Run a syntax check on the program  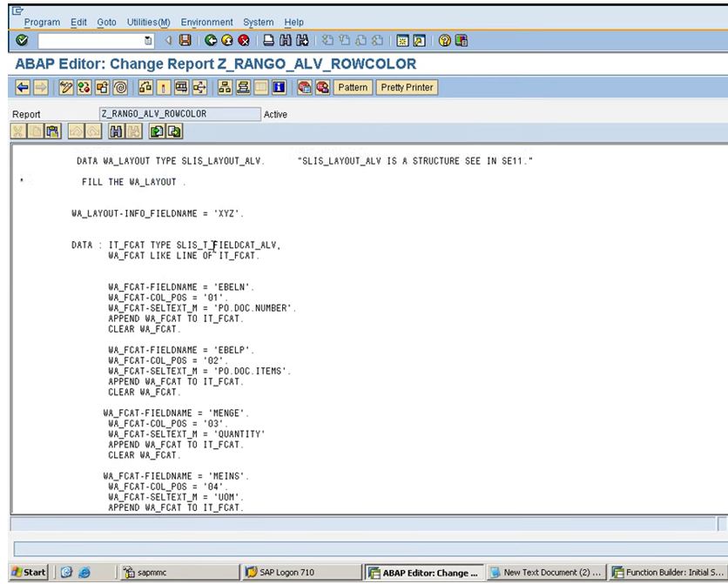point(84,87)
